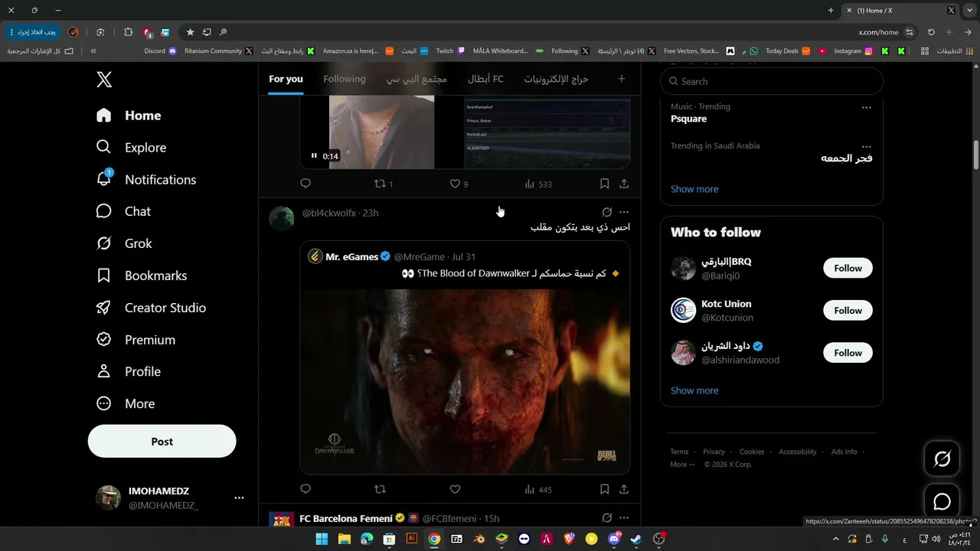Screen dimensions: 980x551
Task: Open options for Psquare trend
Action: [x=866, y=108]
